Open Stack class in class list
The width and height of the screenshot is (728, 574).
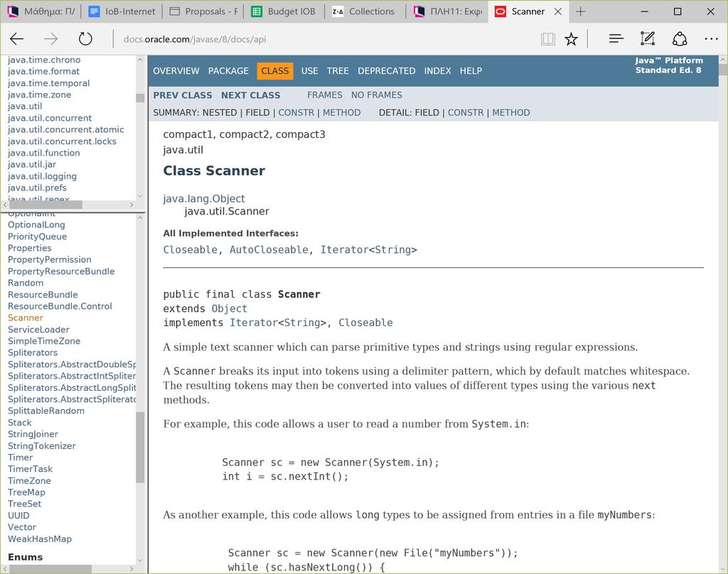[19, 423]
